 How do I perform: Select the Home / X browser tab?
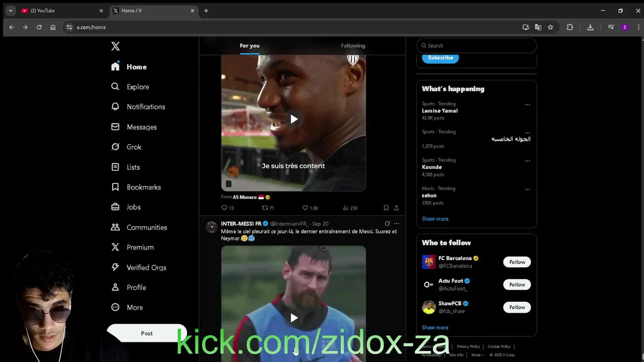153,11
